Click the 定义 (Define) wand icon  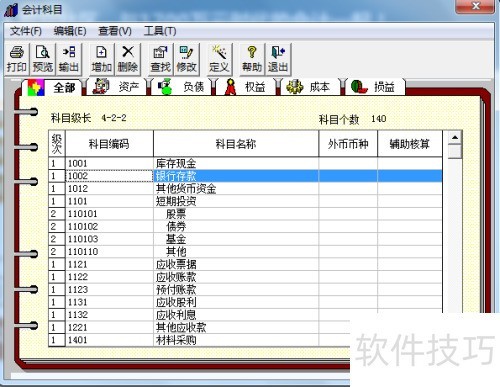point(219,59)
